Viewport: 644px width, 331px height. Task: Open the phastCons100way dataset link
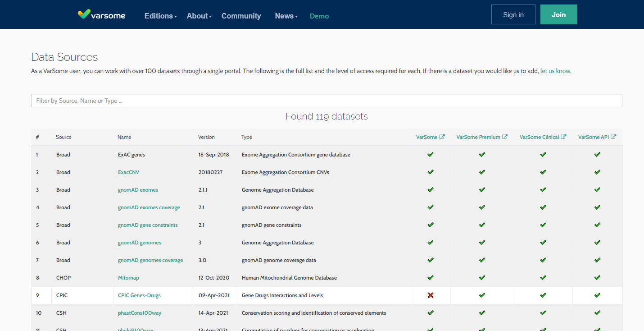click(x=140, y=313)
